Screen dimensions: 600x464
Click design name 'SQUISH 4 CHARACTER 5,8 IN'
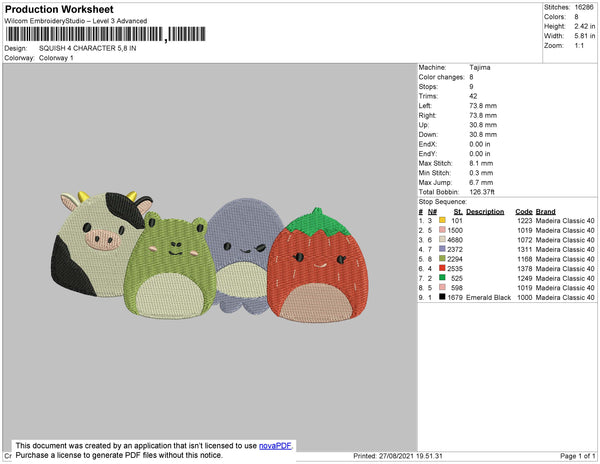point(88,48)
